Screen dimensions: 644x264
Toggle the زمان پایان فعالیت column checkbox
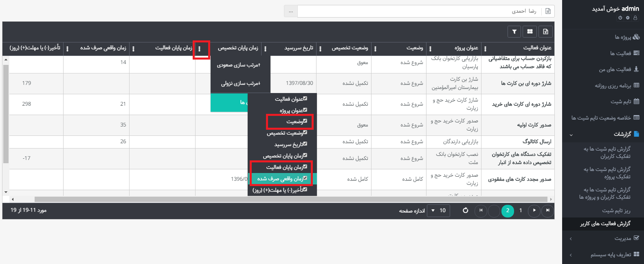[x=305, y=167]
